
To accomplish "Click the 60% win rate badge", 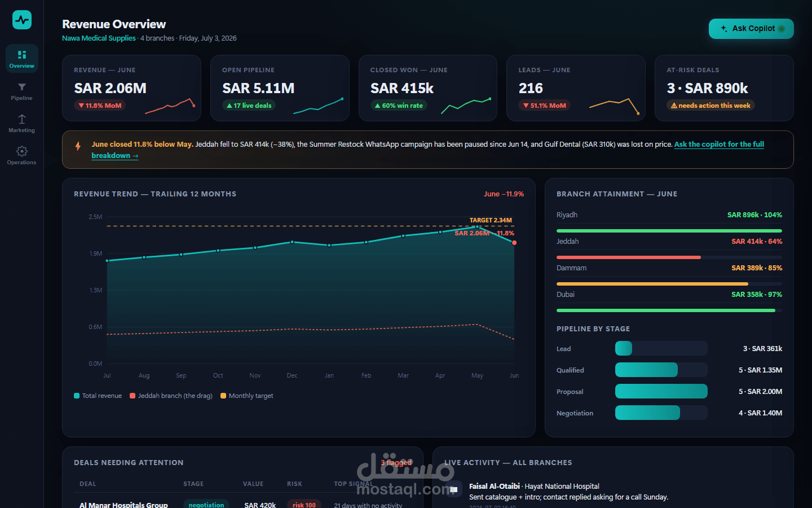I will tap(399, 106).
